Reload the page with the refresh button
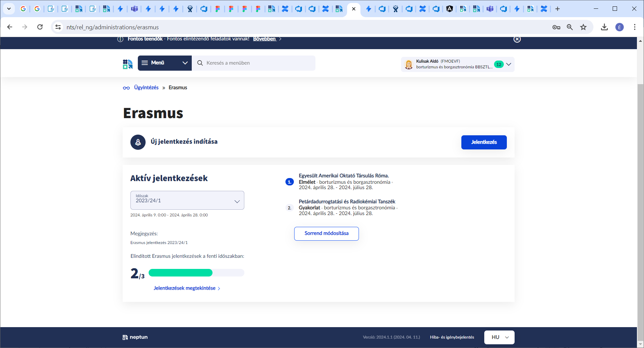 coord(40,27)
